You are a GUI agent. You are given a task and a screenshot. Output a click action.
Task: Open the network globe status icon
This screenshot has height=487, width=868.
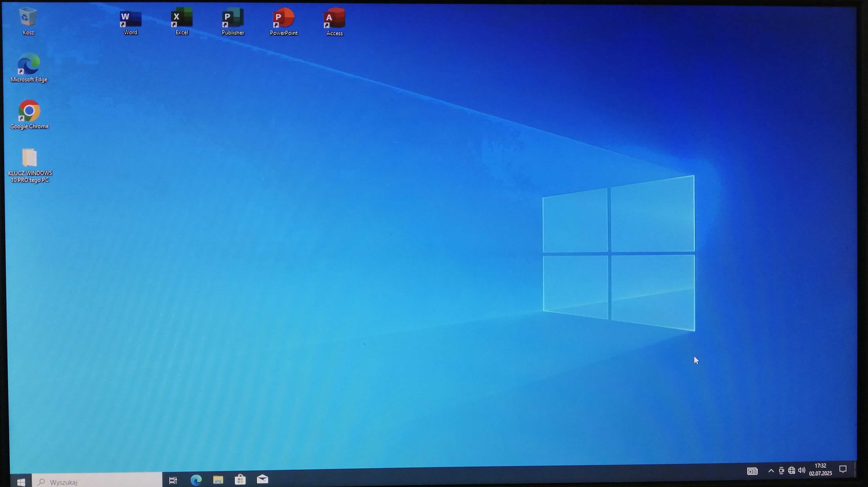pos(791,471)
